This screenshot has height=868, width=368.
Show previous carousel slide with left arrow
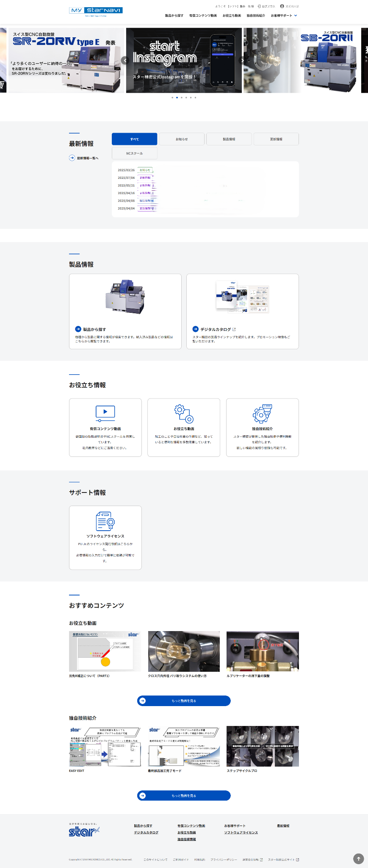[125, 61]
